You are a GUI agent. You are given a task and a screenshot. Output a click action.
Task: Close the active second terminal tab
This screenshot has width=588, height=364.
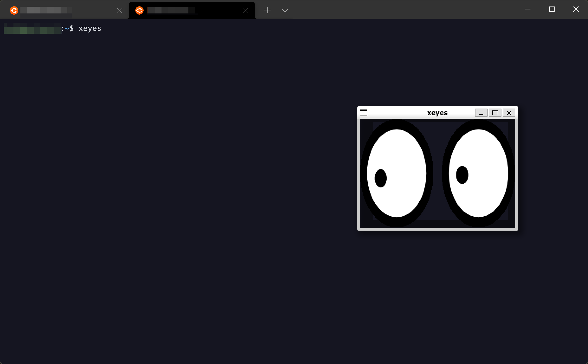(245, 10)
